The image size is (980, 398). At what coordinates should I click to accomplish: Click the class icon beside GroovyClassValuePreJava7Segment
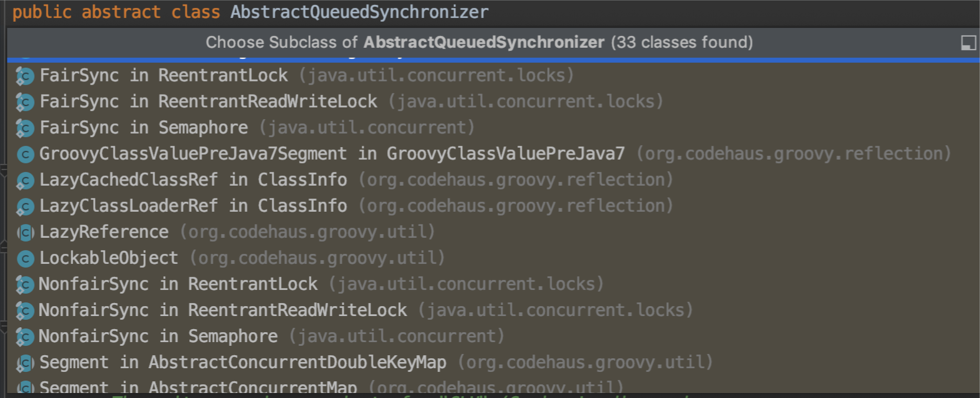[25, 153]
